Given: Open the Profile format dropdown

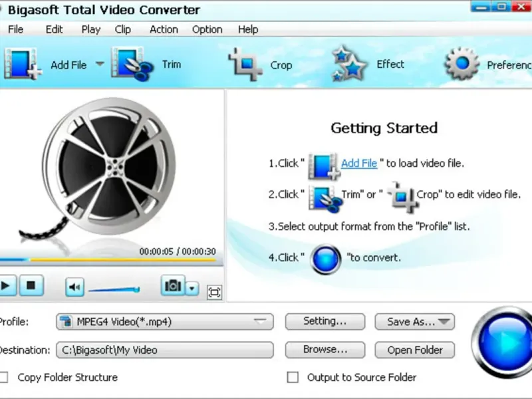Looking at the screenshot, I should pyautogui.click(x=165, y=322).
